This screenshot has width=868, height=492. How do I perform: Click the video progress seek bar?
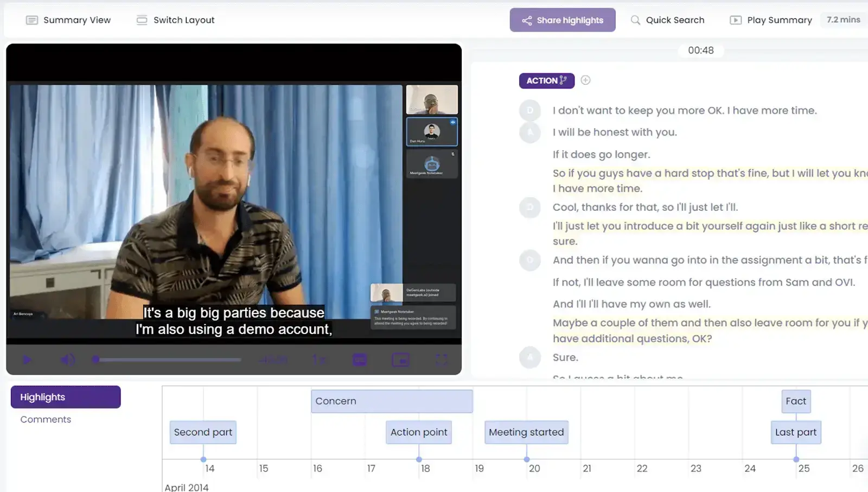pos(168,359)
